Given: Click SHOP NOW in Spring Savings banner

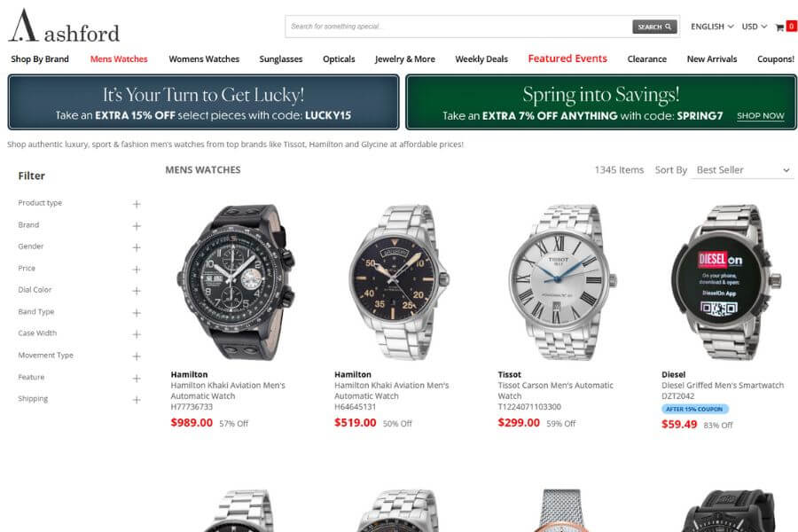Looking at the screenshot, I should coord(761,115).
